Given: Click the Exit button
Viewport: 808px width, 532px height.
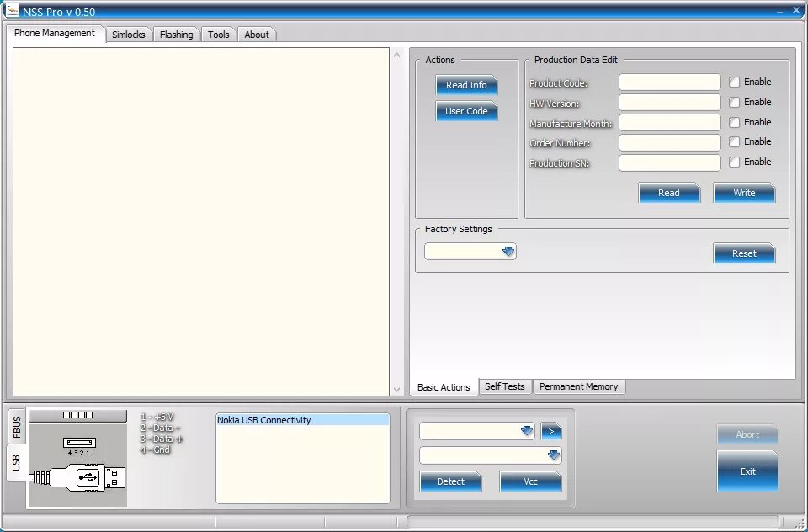Looking at the screenshot, I should click(747, 471).
